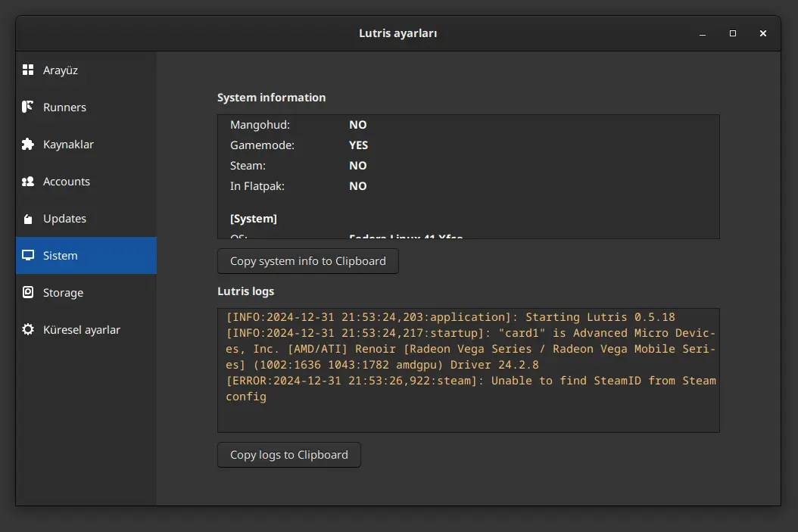798x532 pixels.
Task: Click the Arayüz grid icon
Action: 28,70
